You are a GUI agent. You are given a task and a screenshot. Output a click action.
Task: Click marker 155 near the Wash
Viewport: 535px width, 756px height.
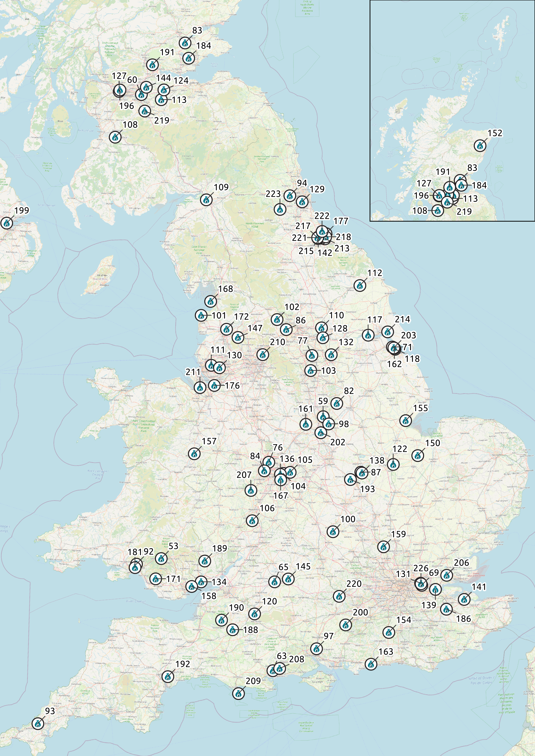(x=406, y=421)
